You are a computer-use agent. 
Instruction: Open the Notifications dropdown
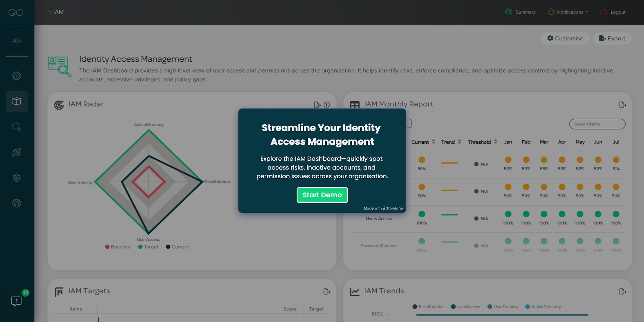568,12
